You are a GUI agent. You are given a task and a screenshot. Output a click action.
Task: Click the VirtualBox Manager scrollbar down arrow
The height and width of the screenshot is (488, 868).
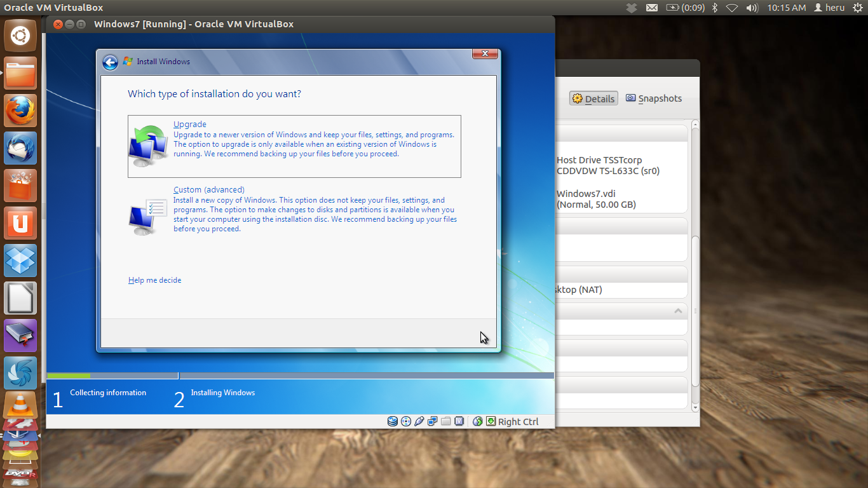coord(695,407)
